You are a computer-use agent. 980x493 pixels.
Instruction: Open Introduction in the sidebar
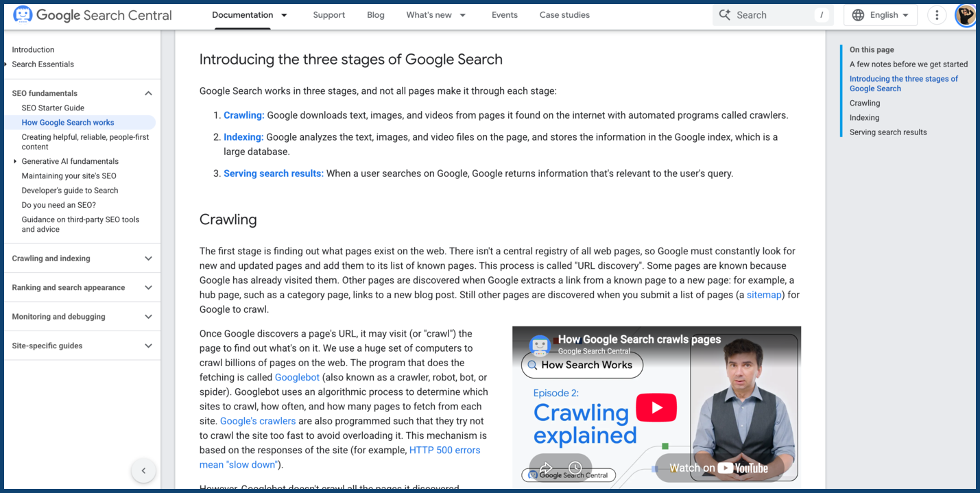click(x=33, y=49)
